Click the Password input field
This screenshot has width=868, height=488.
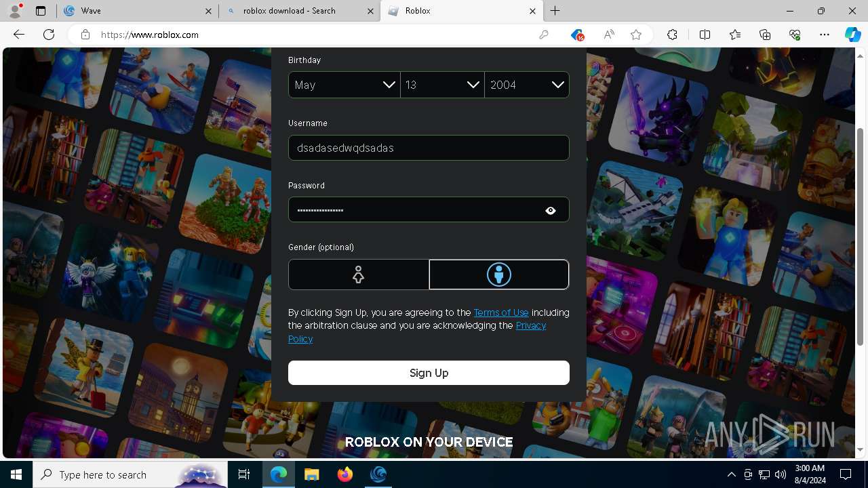[x=429, y=210]
